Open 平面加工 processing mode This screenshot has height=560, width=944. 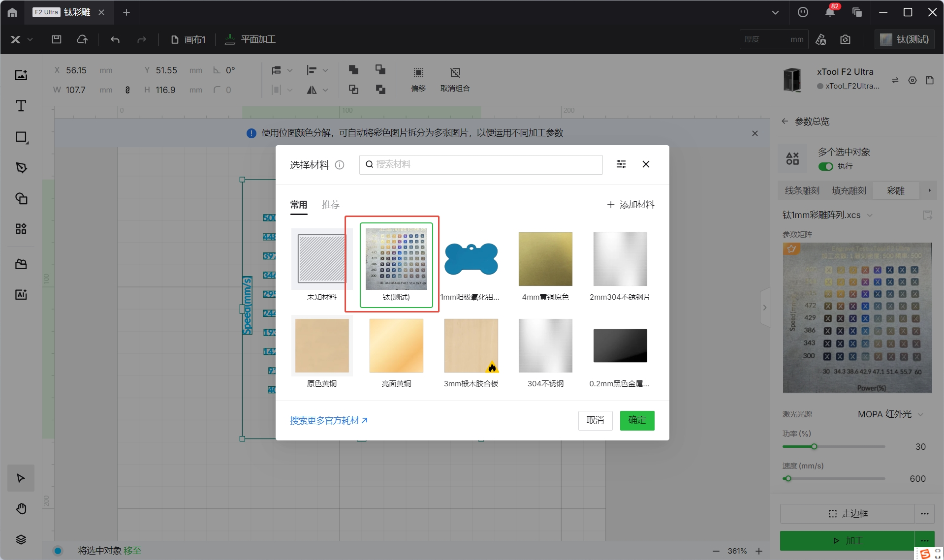(250, 39)
